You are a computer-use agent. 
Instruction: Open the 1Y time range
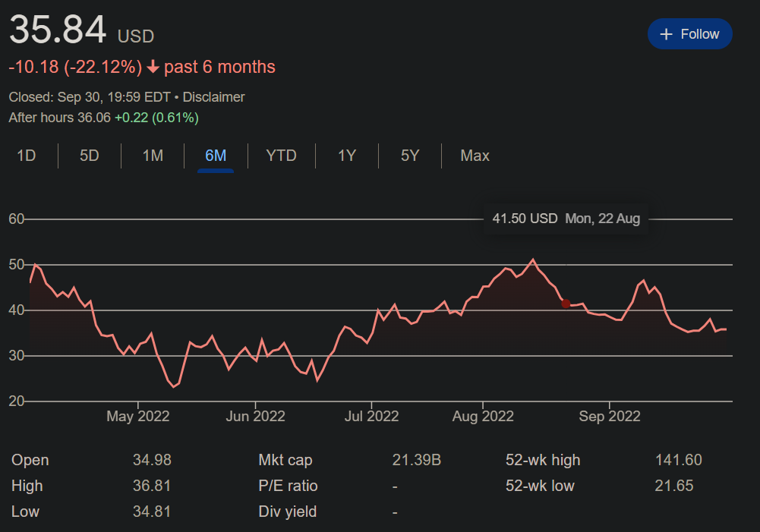pyautogui.click(x=347, y=156)
